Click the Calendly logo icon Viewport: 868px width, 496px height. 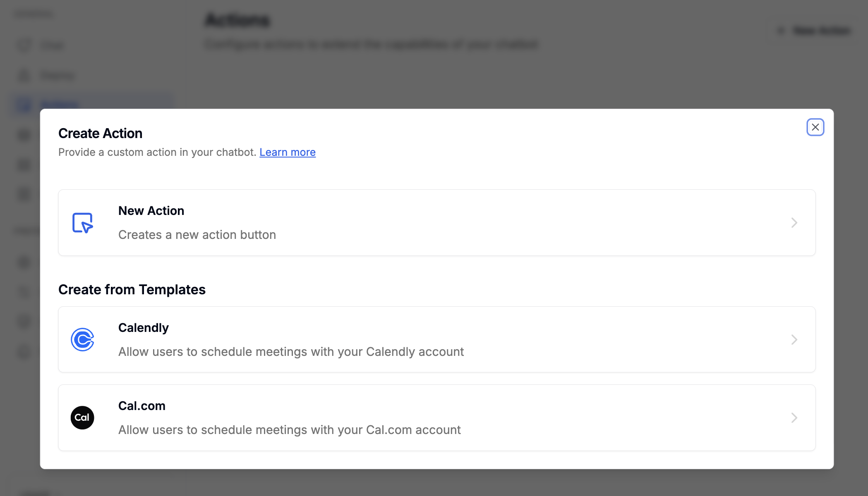point(82,339)
